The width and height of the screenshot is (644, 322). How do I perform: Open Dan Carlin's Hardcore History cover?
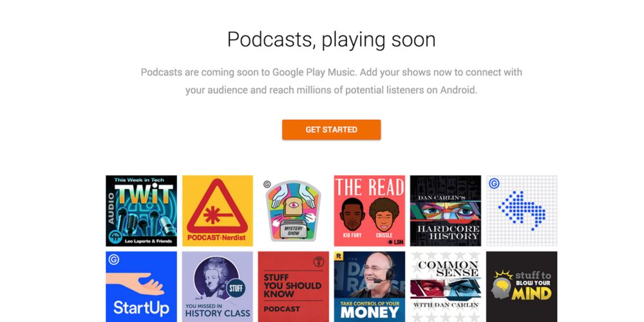(445, 211)
